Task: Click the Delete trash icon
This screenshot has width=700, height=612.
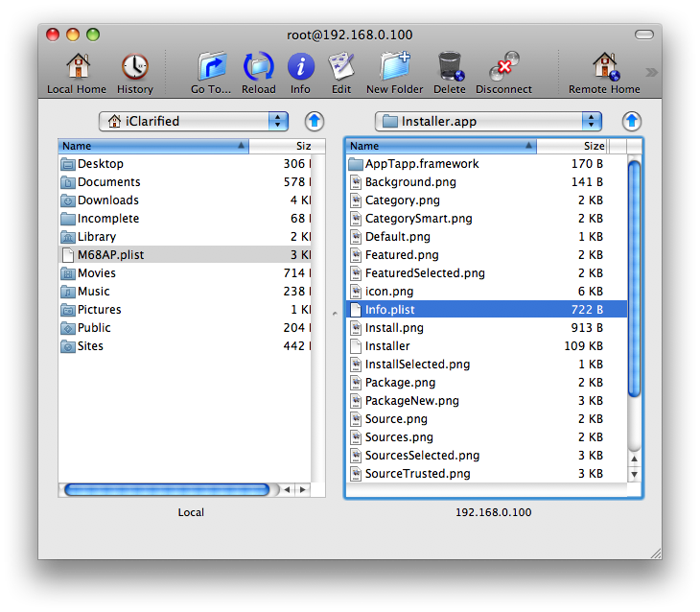Action: pyautogui.click(x=449, y=68)
